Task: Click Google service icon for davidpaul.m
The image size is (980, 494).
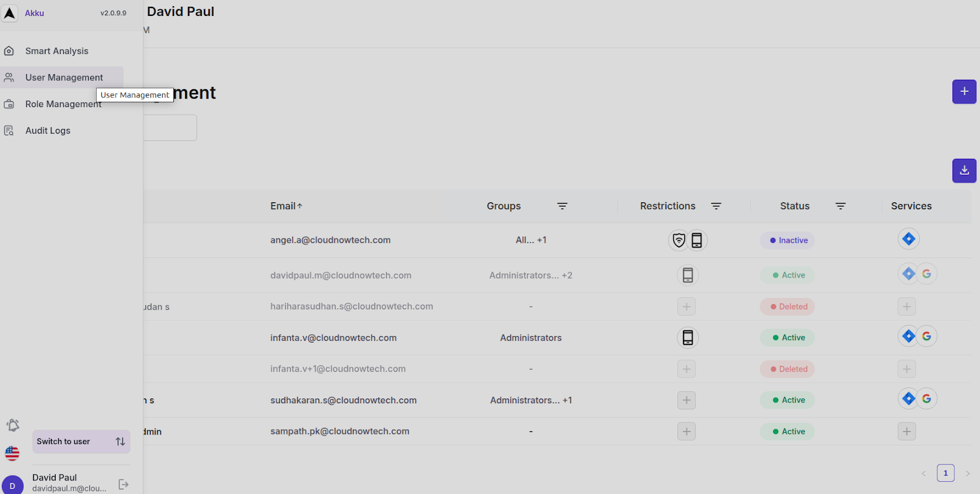Action: [x=927, y=274]
